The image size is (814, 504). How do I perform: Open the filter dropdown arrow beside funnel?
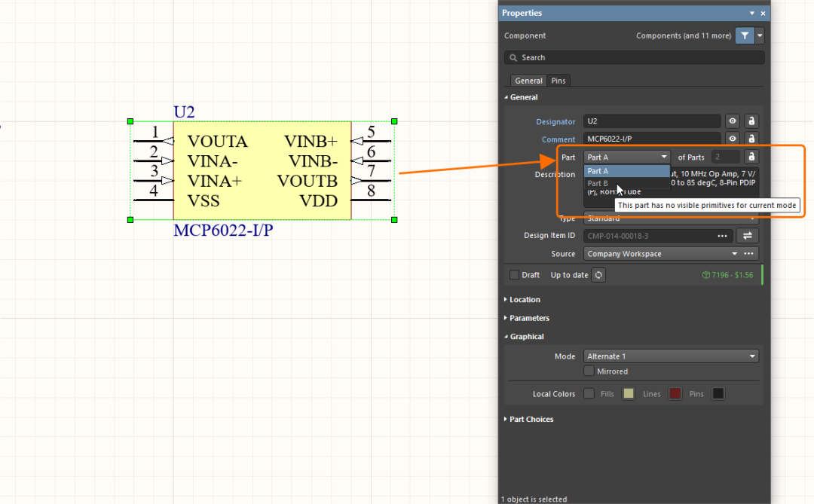point(760,36)
